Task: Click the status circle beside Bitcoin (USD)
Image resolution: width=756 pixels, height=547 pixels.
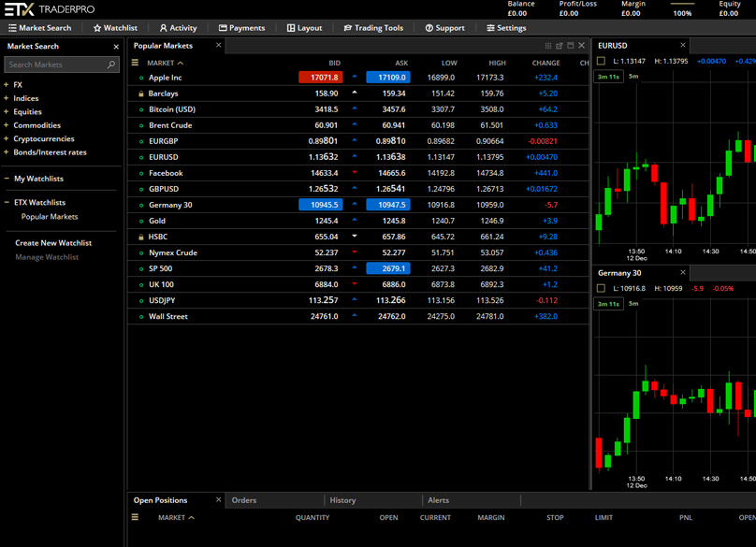Action: tap(141, 110)
